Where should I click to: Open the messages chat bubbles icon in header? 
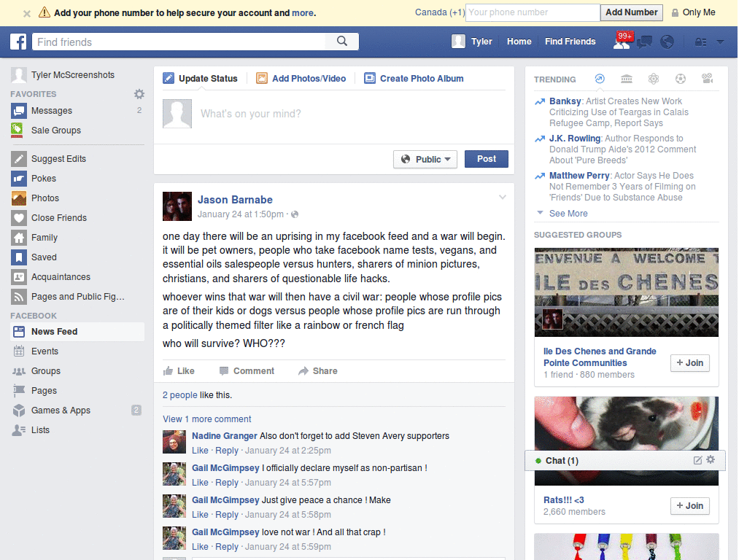click(645, 42)
